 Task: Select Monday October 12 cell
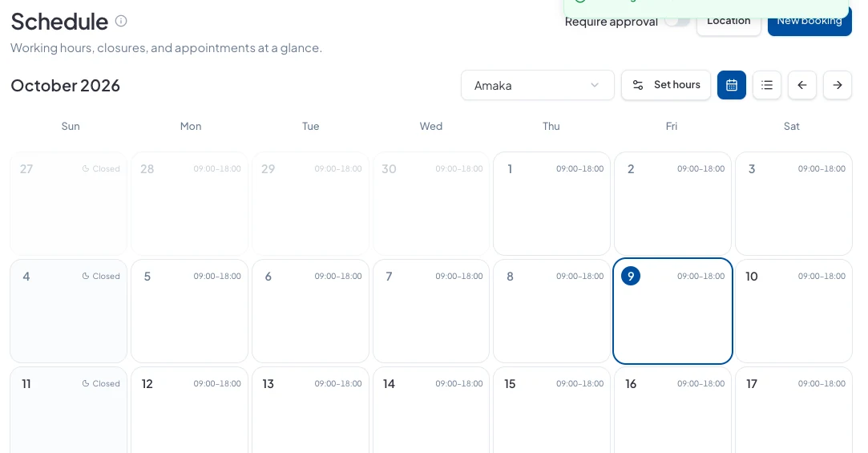coord(189,410)
